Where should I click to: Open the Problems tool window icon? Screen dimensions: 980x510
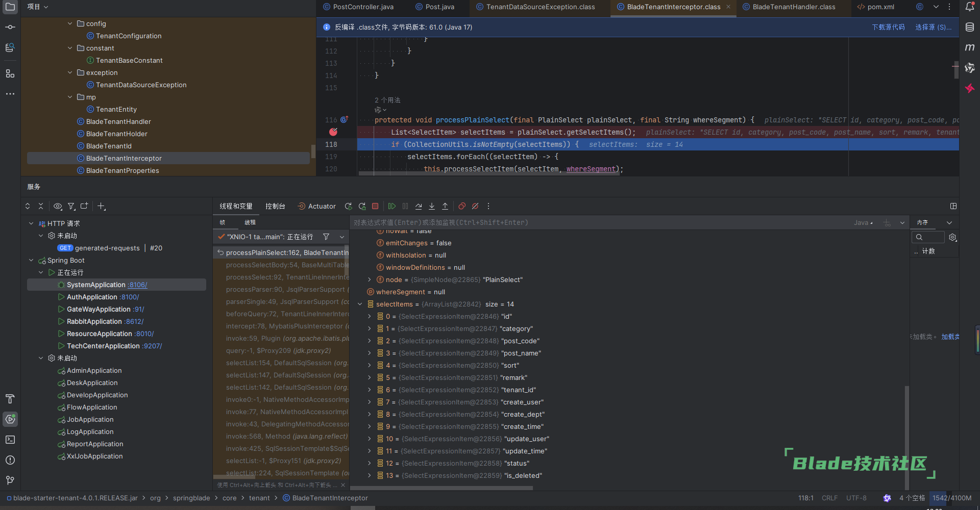10,460
